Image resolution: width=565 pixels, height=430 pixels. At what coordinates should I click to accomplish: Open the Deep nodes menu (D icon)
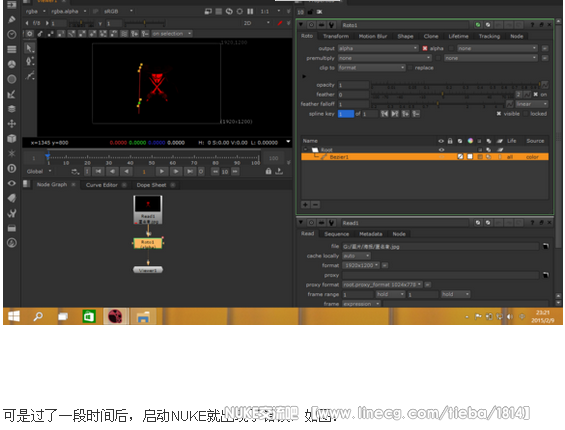pyautogui.click(x=12, y=168)
